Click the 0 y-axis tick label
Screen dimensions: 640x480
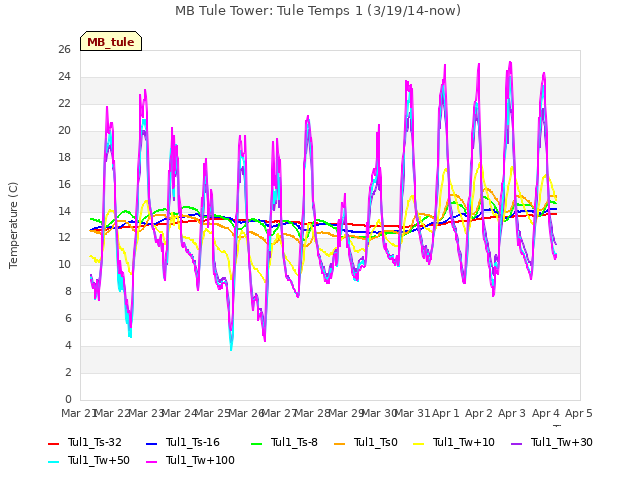tap(68, 400)
